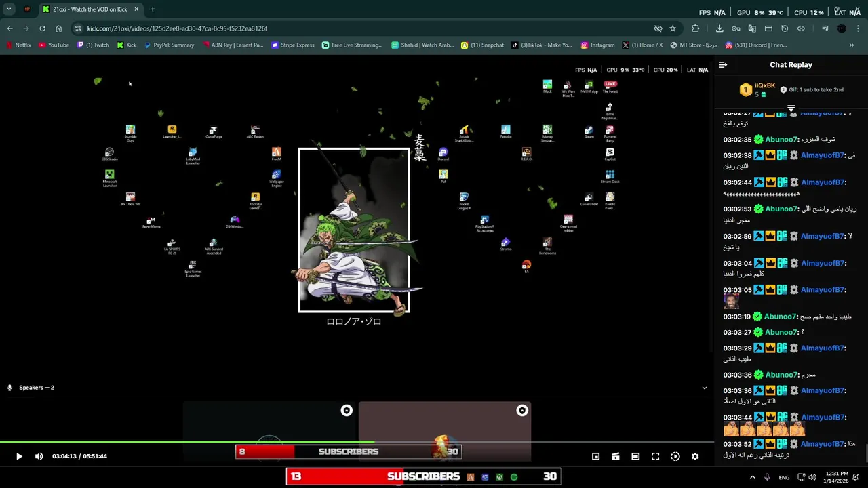Open the video player settings gear
Image resolution: width=868 pixels, height=488 pixels.
pos(695,457)
